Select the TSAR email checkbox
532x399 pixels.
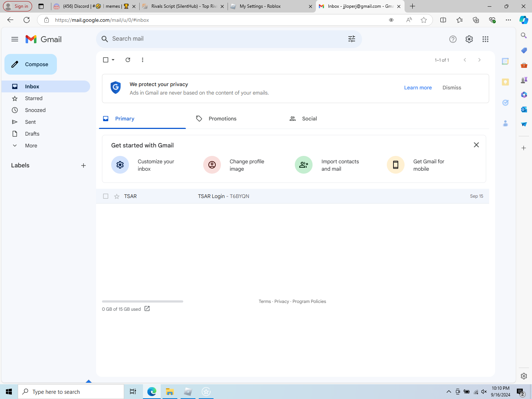tap(106, 196)
